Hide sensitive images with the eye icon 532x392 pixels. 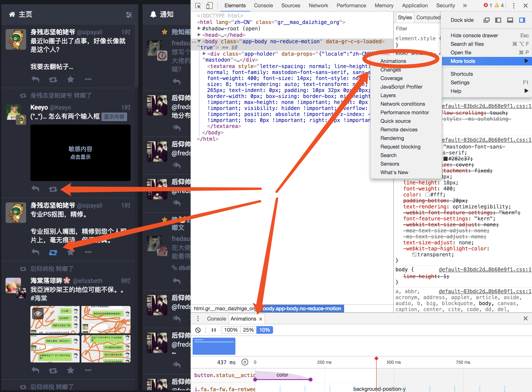(x=38, y=314)
